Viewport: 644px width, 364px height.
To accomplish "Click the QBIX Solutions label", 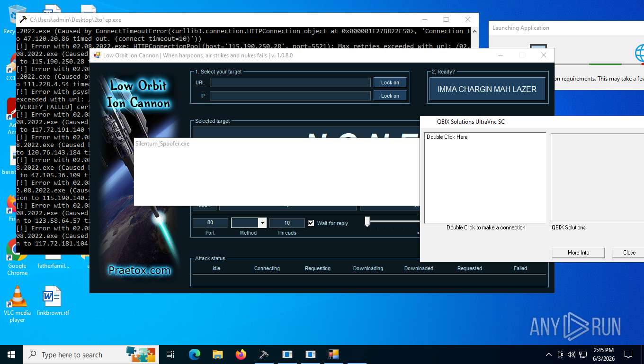I will [568, 227].
